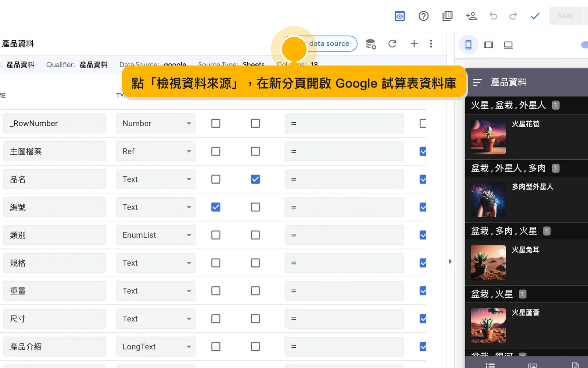588x368 pixels.
Task: Select 火星花苞 thumbnail in preview
Action: 488,137
